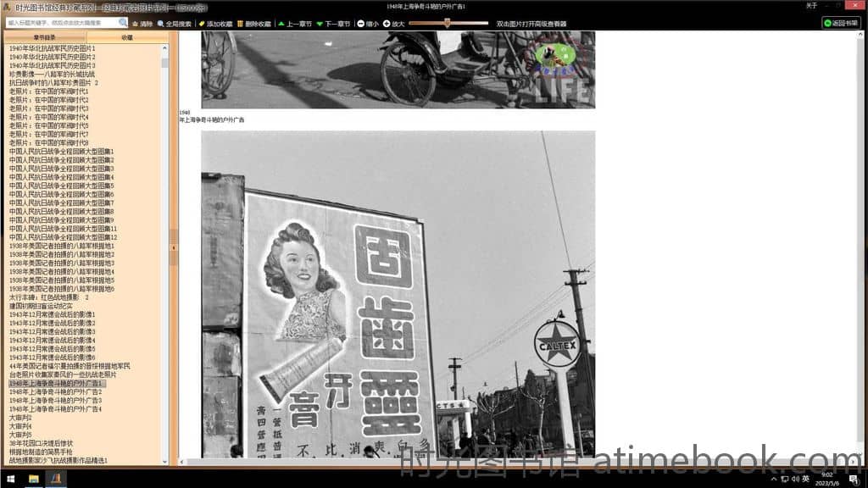This screenshot has height=488, width=868.
Task: Click 缩小 to zoom out
Action: click(368, 24)
